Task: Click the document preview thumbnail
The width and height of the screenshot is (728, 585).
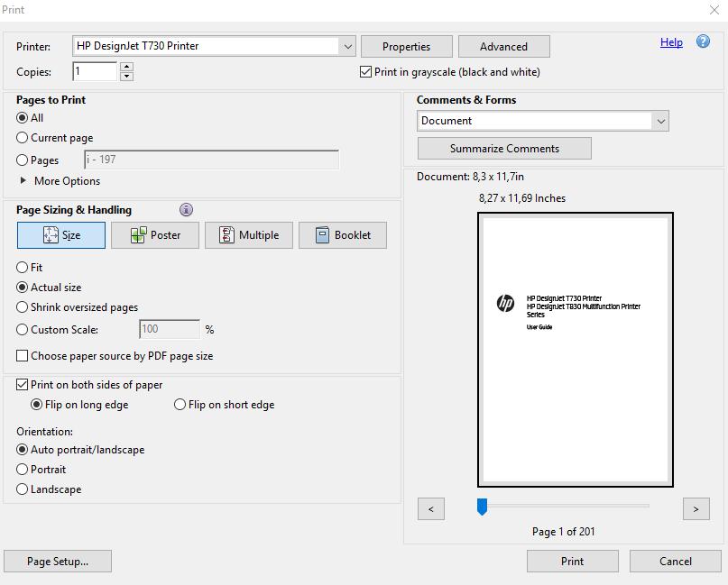Action: [x=576, y=350]
